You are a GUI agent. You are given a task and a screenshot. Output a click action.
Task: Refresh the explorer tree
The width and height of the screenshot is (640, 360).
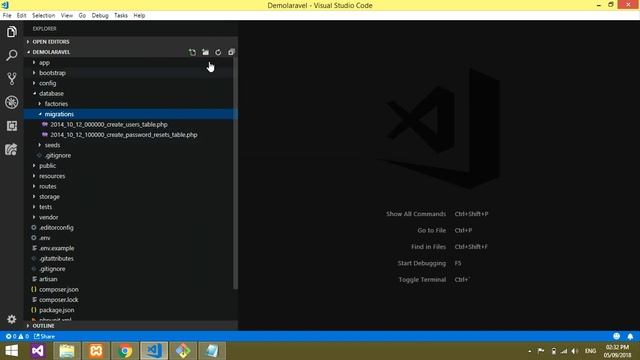click(x=218, y=52)
